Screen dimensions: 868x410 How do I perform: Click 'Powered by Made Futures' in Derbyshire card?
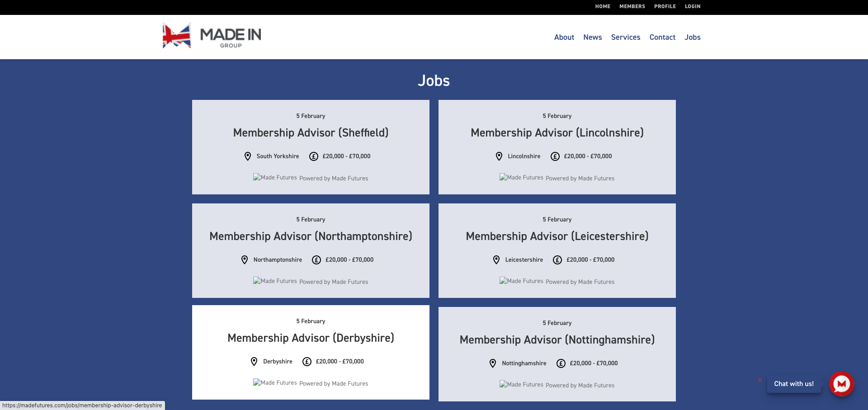click(334, 384)
